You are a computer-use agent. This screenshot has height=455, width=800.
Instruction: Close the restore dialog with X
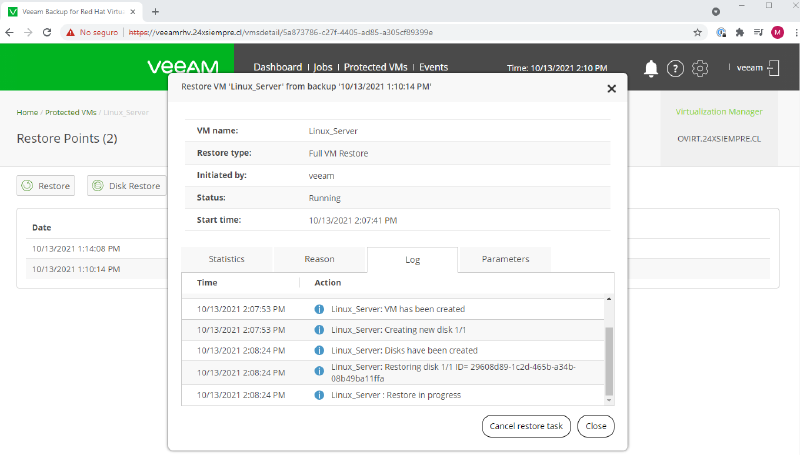coord(612,89)
